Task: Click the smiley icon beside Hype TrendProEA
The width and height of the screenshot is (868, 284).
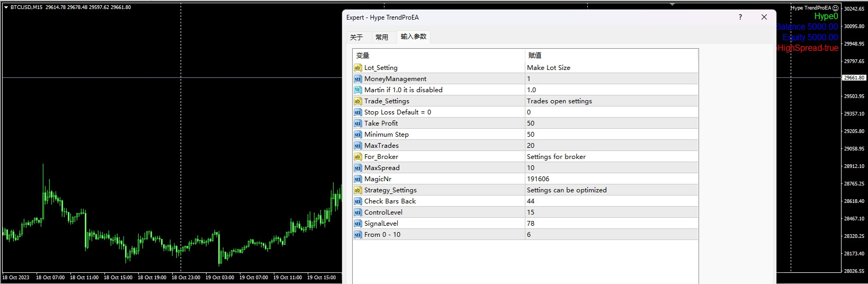Action: tap(835, 8)
